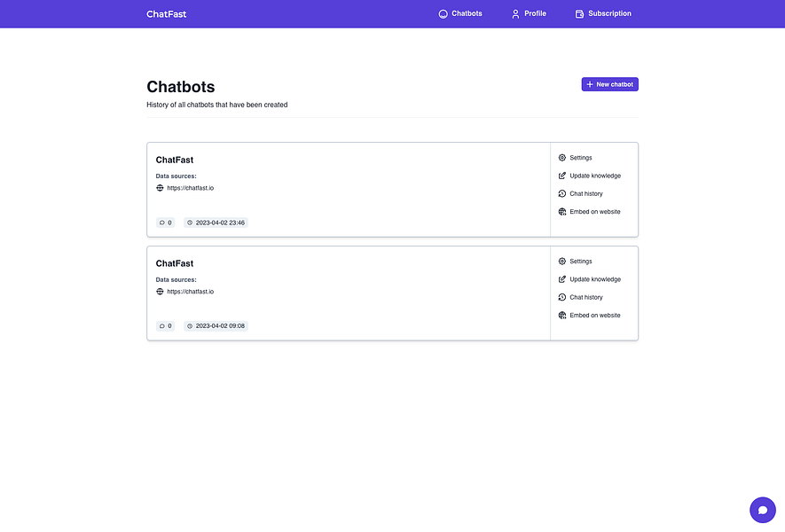The image size is (785, 532).
Task: Open Settings on the second chatbot card
Action: [579, 261]
